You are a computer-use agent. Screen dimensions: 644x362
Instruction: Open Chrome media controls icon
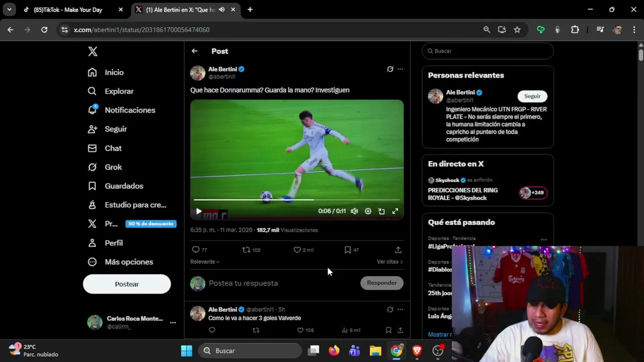[600, 30]
